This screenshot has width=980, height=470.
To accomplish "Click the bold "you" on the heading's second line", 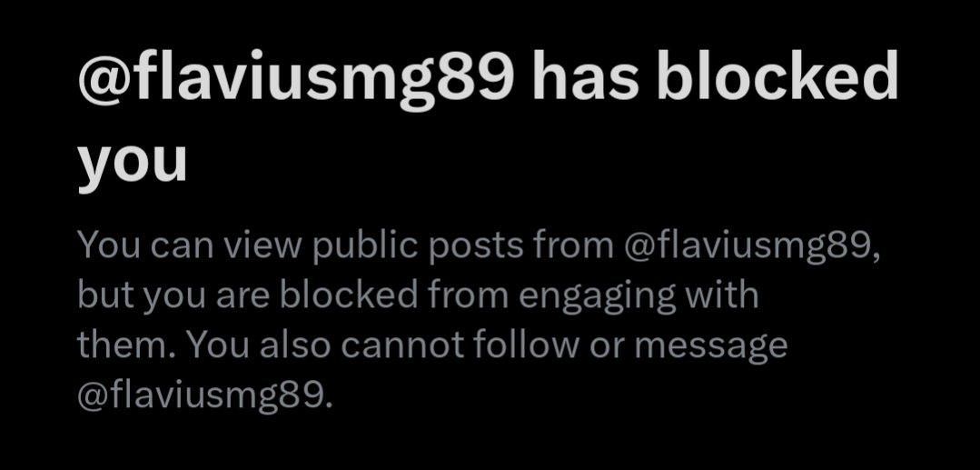I will [x=132, y=162].
